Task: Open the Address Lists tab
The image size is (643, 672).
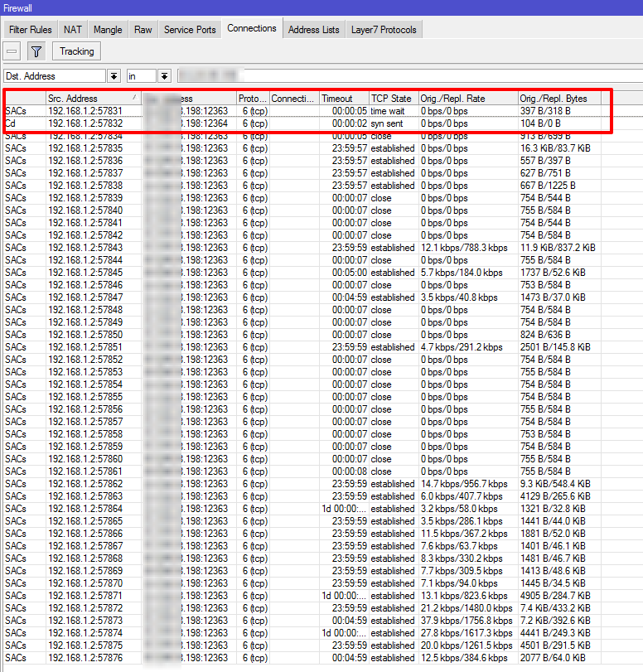Action: (x=314, y=30)
